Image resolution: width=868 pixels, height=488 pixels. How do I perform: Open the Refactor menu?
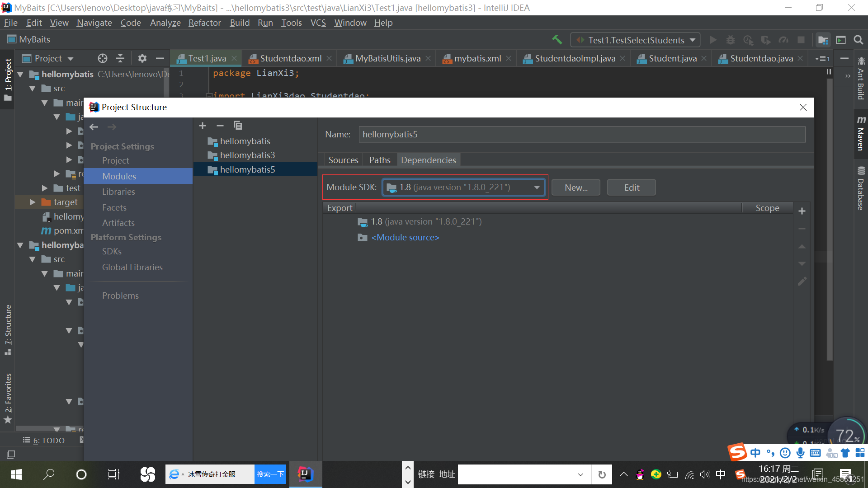click(x=205, y=23)
